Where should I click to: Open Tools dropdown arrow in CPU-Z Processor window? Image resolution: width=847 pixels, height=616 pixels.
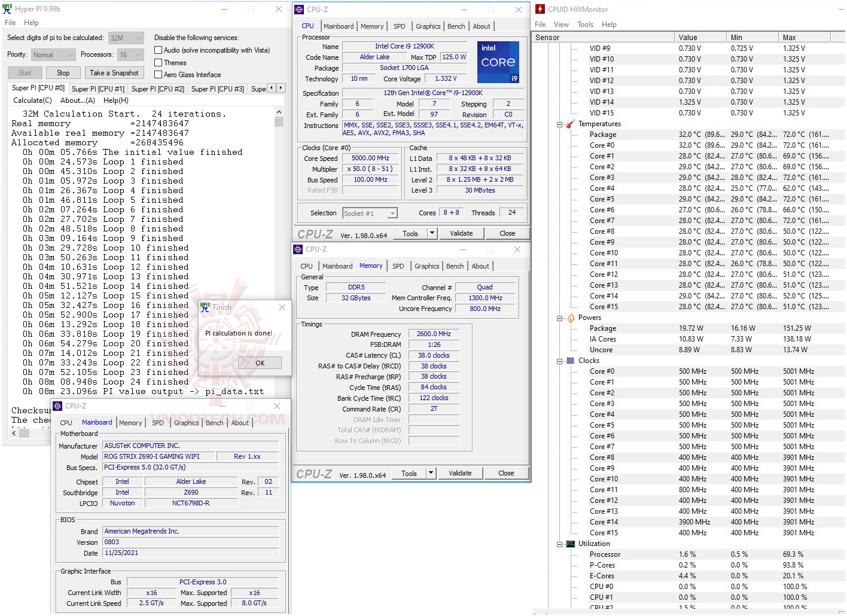pyautogui.click(x=432, y=233)
